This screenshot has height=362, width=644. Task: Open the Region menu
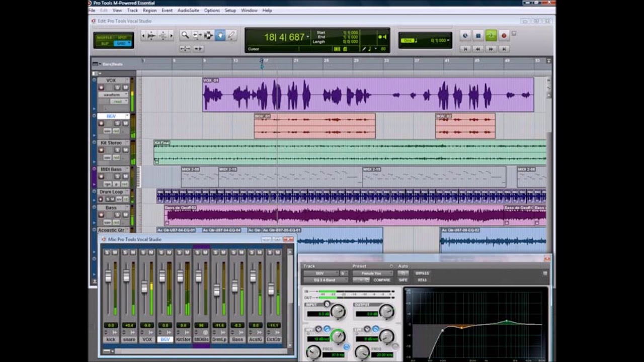pos(149,11)
